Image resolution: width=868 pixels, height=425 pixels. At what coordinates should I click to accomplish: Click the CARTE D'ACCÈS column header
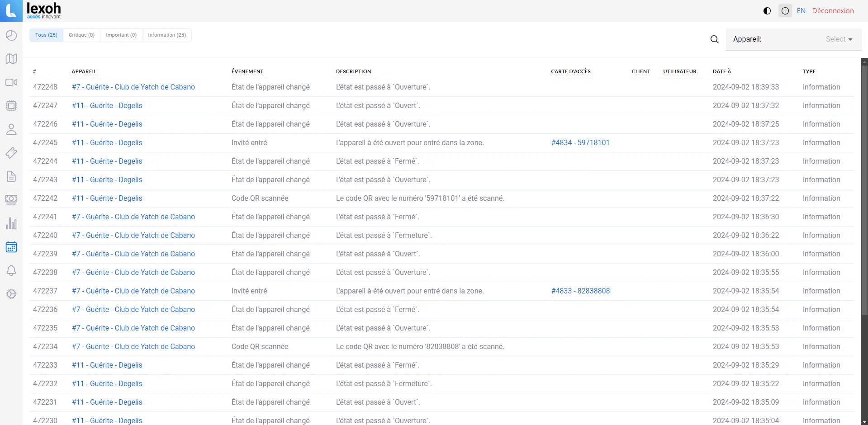click(571, 71)
